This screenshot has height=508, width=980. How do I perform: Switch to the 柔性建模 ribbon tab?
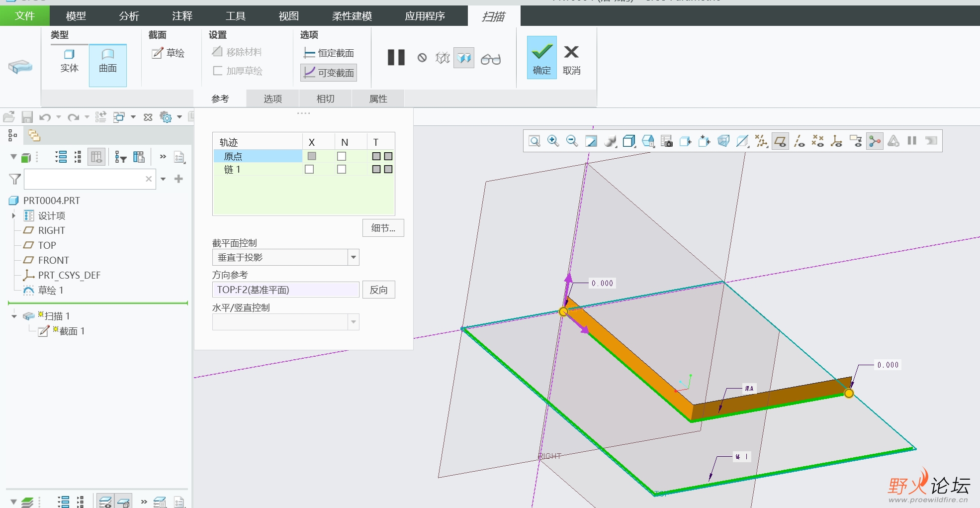(352, 16)
